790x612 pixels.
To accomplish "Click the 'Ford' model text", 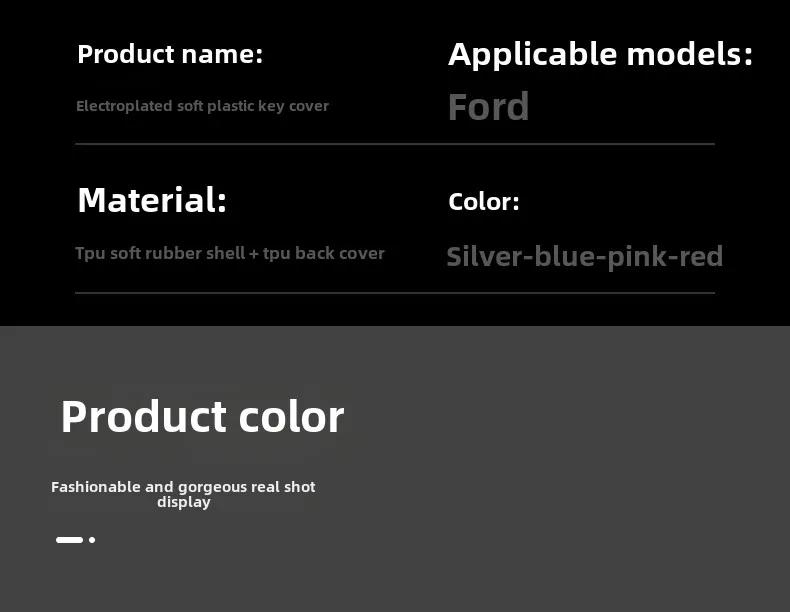I will pyautogui.click(x=488, y=107).
